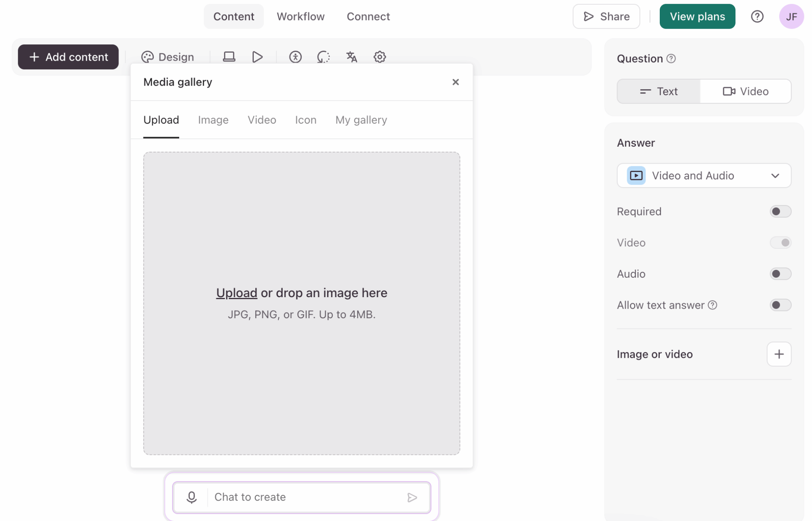Image resolution: width=812 pixels, height=521 pixels.
Task: Select the Icon tab in Media gallery
Action: pos(305,120)
